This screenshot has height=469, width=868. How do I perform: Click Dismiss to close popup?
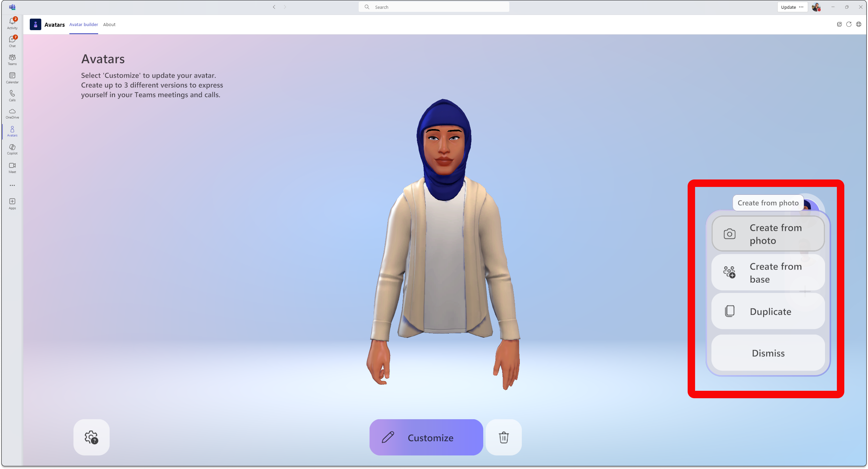pos(768,353)
